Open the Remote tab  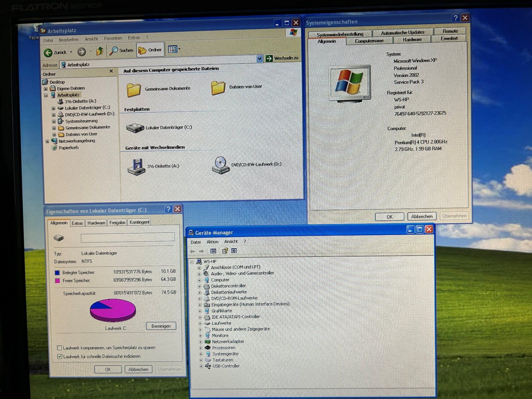450,31
